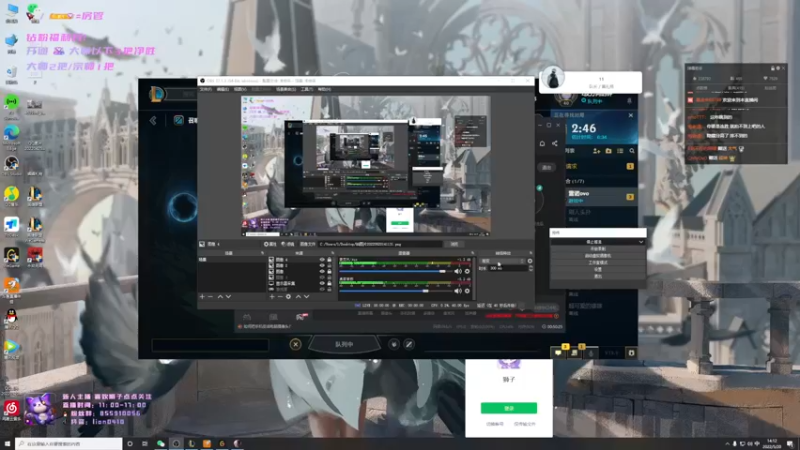This screenshot has height=450, width=800.
Task: Remove selected source with the minus icon
Action: coord(280,296)
